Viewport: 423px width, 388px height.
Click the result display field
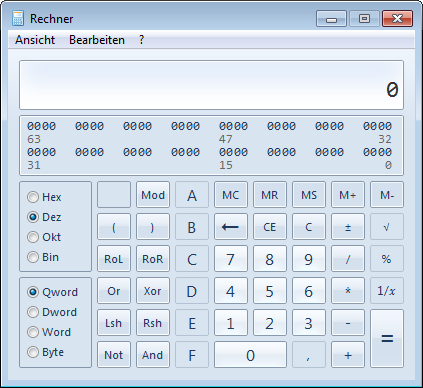tap(211, 85)
